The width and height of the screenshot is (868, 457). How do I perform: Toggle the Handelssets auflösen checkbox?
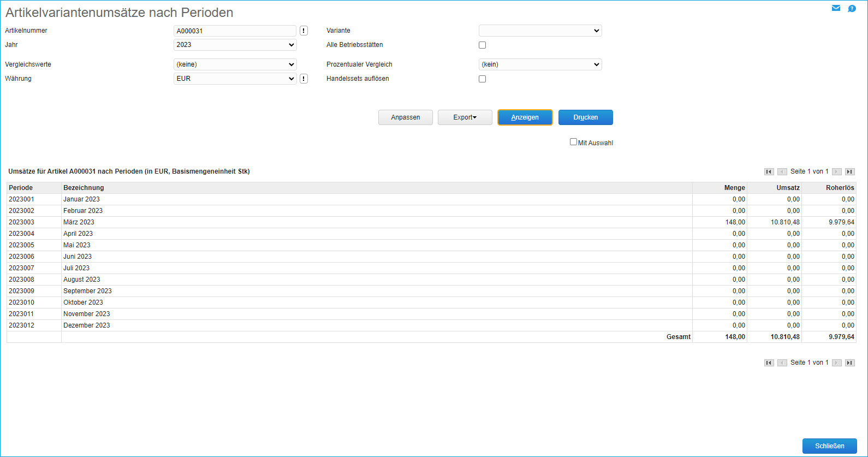click(x=482, y=79)
